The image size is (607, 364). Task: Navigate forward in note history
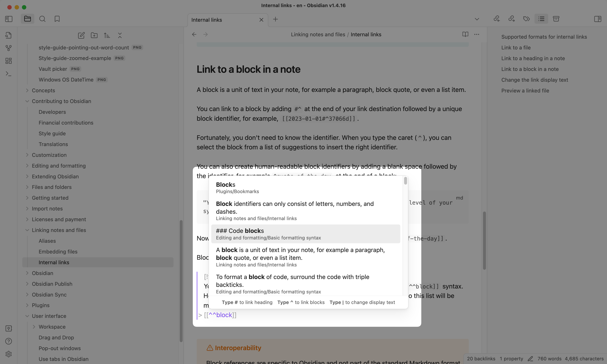(x=205, y=34)
